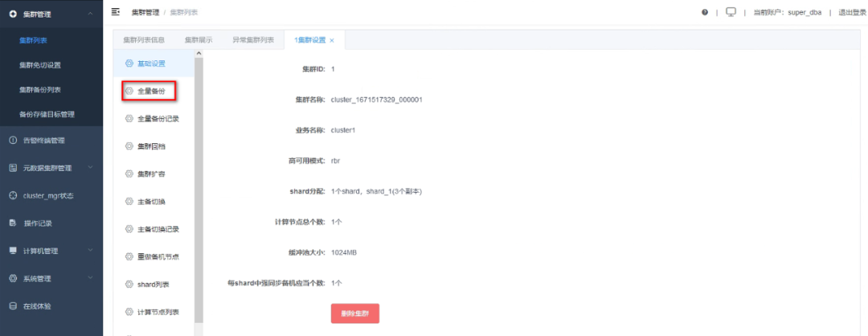Viewport: 868px width, 336px height.
Task: Collapse the 集群管理 menu chevron
Action: click(x=90, y=14)
